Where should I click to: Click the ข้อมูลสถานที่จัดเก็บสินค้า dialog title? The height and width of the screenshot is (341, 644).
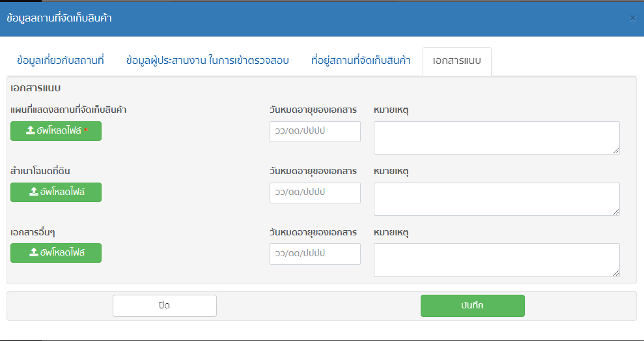coord(59,18)
